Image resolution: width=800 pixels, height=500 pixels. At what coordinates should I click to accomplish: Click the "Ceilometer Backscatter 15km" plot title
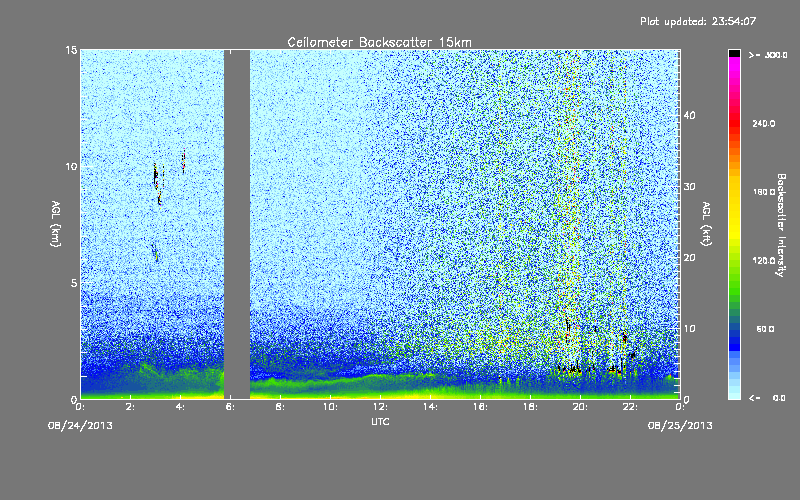click(x=379, y=42)
